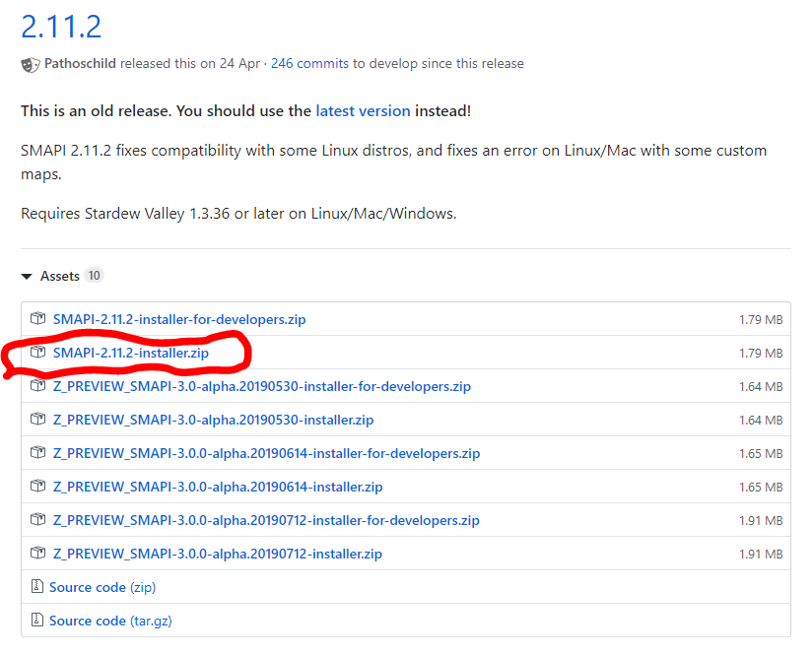Download SMAPI-2.11.2-installer.zip
This screenshot has height=655, width=812.
coord(131,353)
